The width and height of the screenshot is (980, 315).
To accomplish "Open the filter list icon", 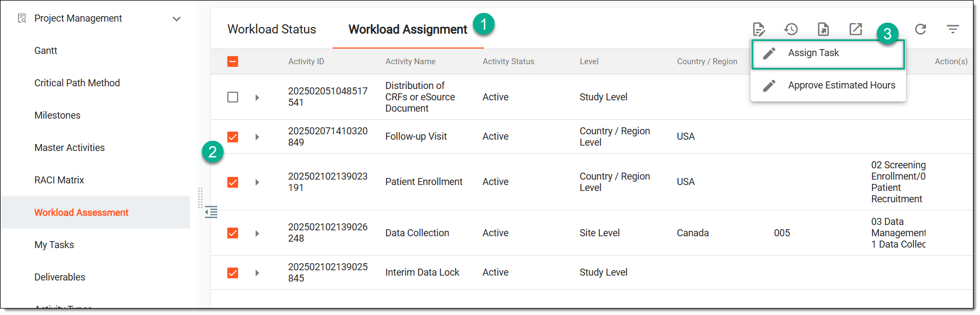I will tap(953, 29).
